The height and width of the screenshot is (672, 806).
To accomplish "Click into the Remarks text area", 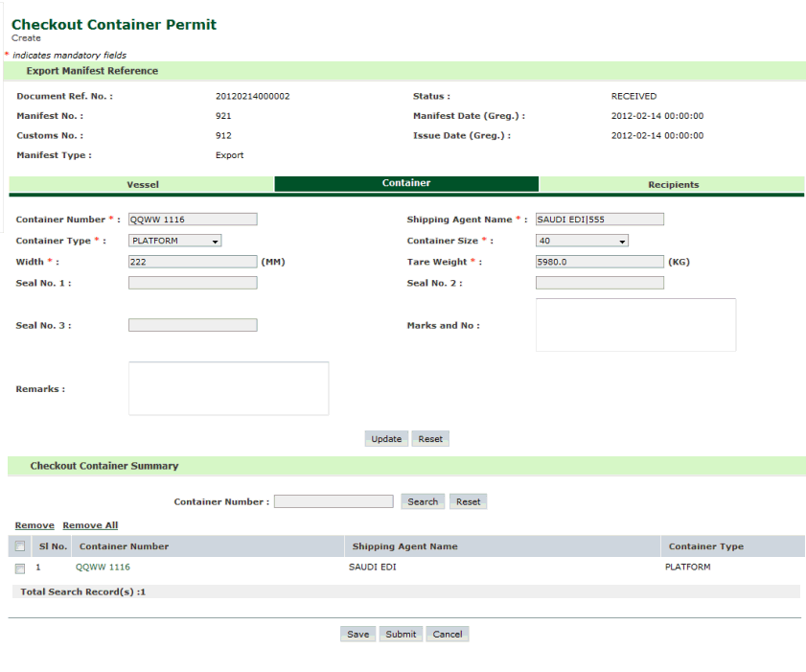I will (228, 388).
